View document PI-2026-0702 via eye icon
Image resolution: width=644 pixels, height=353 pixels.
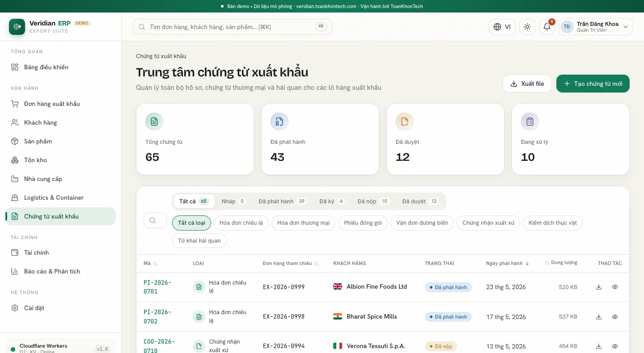615,317
